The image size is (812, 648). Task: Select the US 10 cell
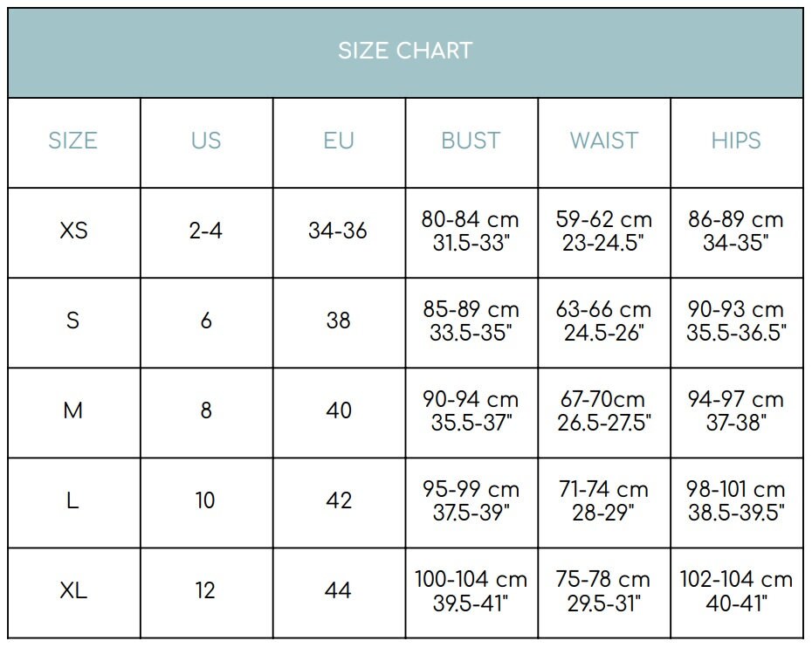(207, 502)
